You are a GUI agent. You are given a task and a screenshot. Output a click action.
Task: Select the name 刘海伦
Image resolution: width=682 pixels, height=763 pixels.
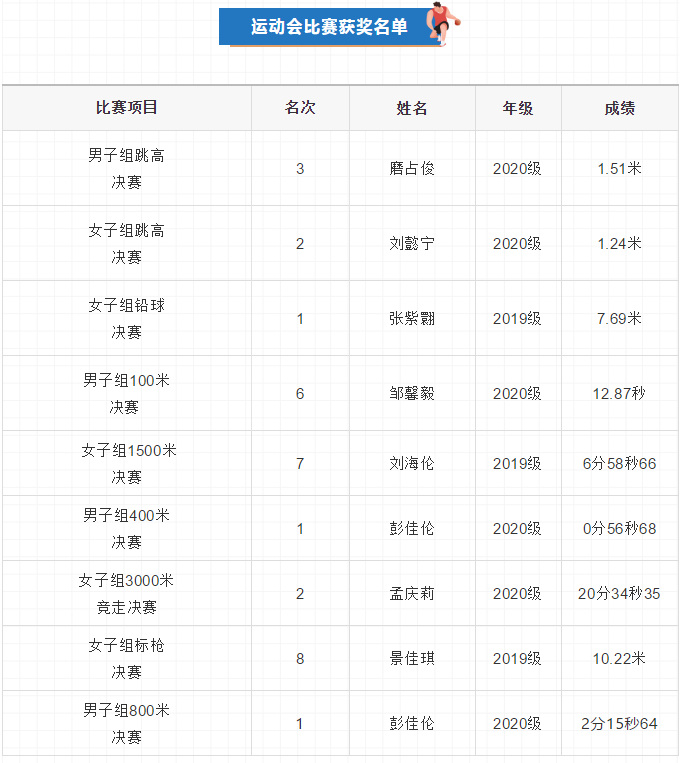pos(412,464)
